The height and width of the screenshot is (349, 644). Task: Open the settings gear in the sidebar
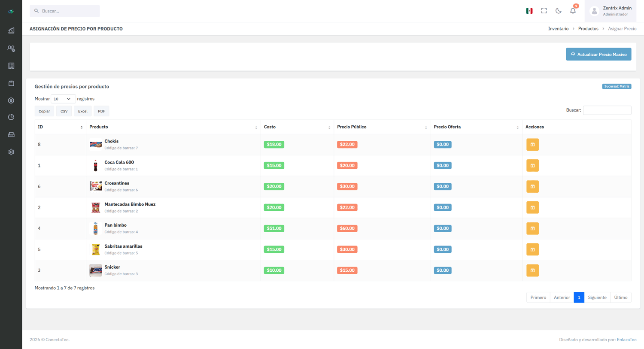[x=11, y=152]
